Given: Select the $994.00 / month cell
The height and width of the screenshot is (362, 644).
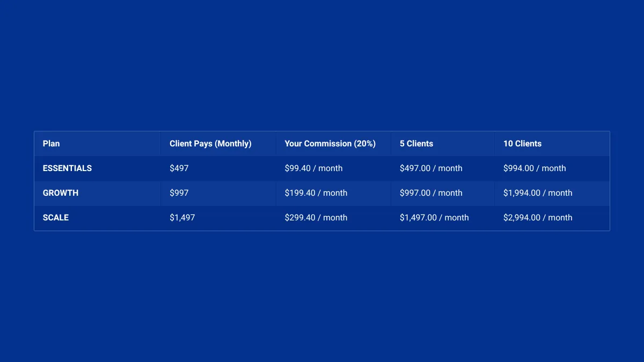Looking at the screenshot, I should (x=552, y=168).
